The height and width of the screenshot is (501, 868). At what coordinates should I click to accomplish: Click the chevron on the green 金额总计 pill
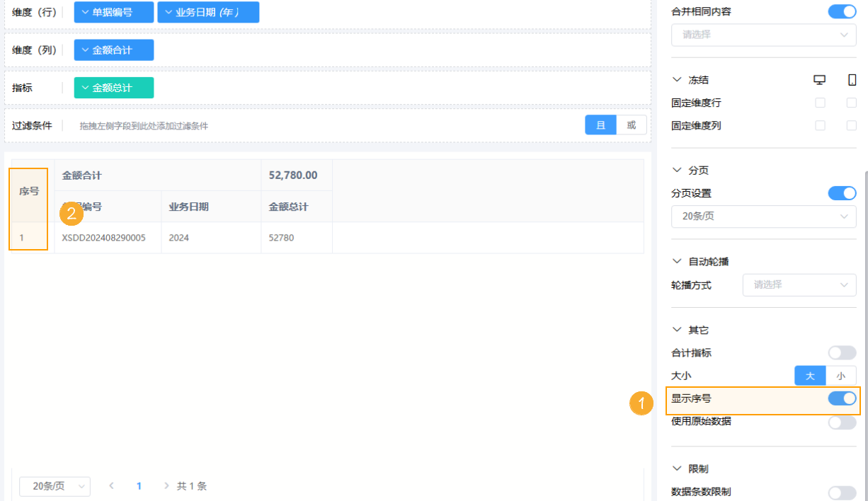coord(85,88)
